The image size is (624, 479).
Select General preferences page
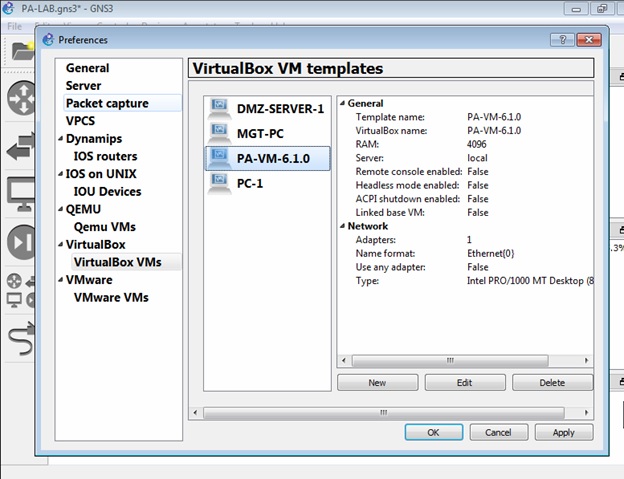pyautogui.click(x=87, y=68)
